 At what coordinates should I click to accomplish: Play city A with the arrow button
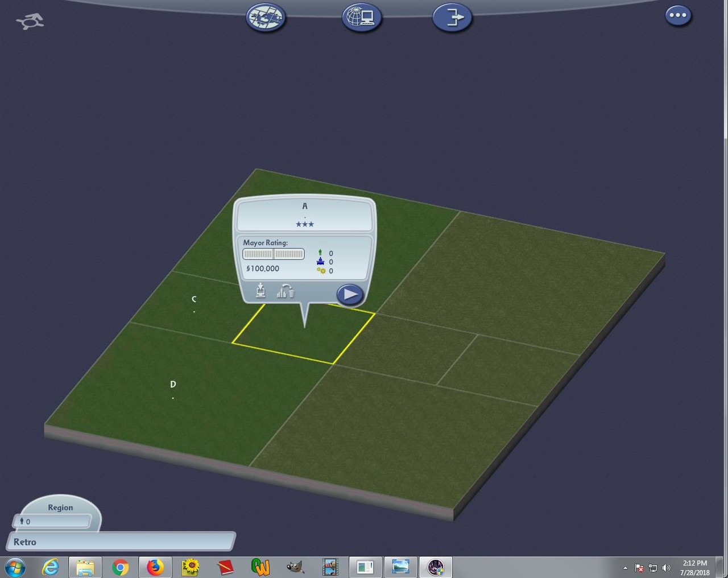click(350, 294)
